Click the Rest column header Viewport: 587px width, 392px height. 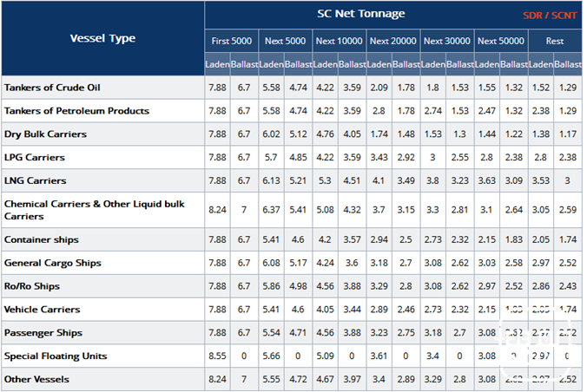[555, 41]
